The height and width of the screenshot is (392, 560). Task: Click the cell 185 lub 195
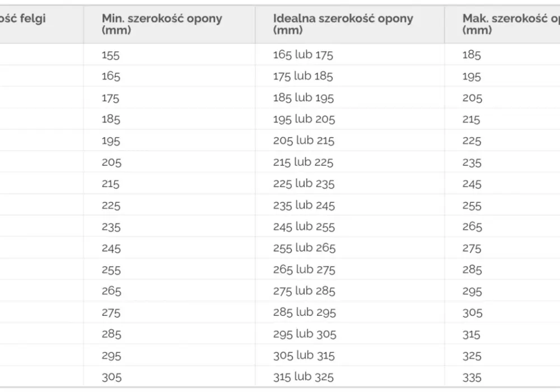pyautogui.click(x=303, y=98)
